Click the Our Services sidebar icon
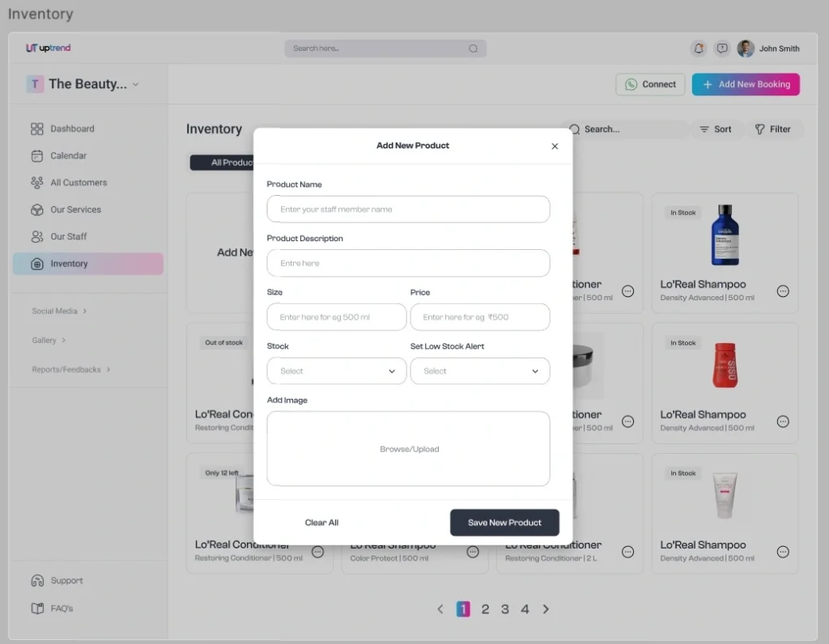 pyautogui.click(x=38, y=209)
